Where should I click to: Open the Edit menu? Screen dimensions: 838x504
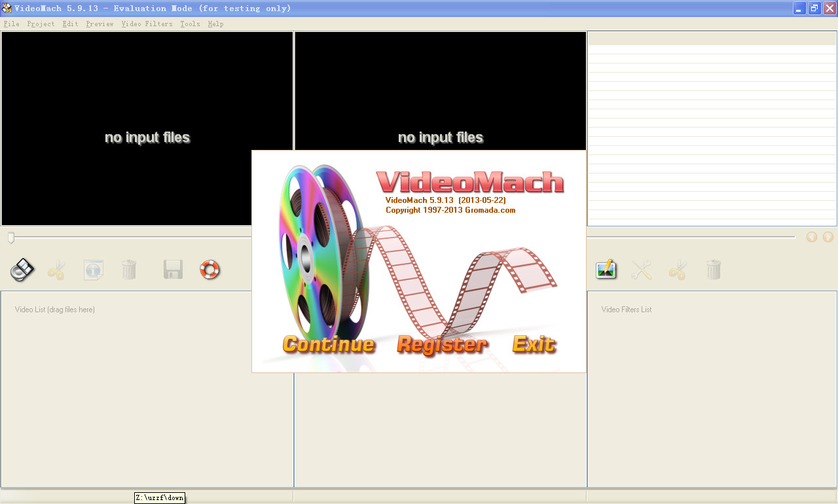tap(70, 24)
